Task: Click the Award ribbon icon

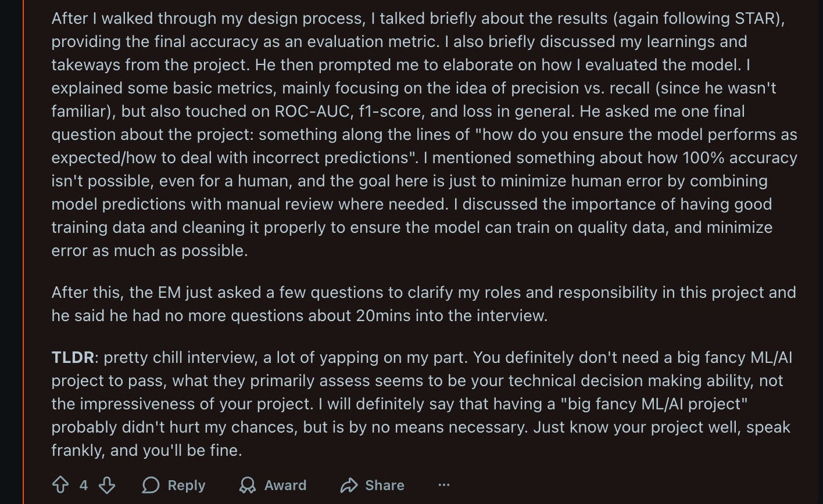Action: [x=248, y=485]
